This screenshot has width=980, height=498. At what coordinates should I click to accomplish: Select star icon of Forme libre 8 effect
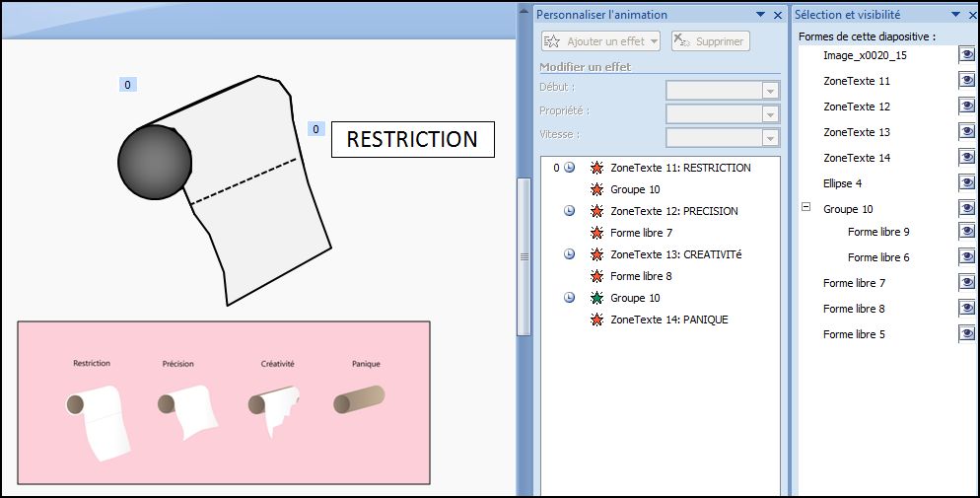click(596, 276)
